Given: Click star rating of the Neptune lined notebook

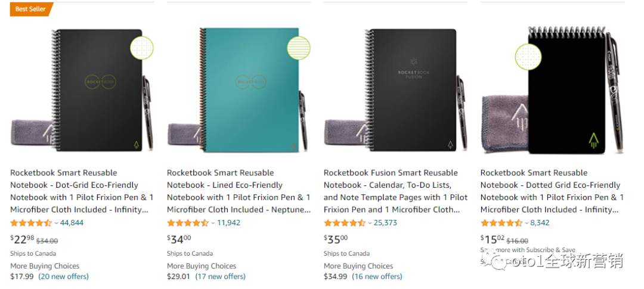Looking at the screenshot, I should tap(188, 223).
